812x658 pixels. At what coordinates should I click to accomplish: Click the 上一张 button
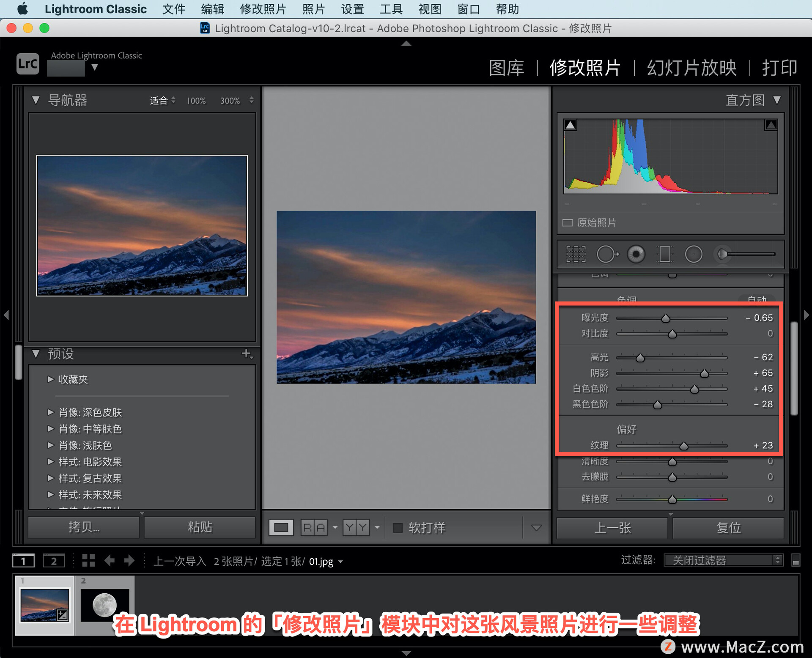click(x=612, y=527)
